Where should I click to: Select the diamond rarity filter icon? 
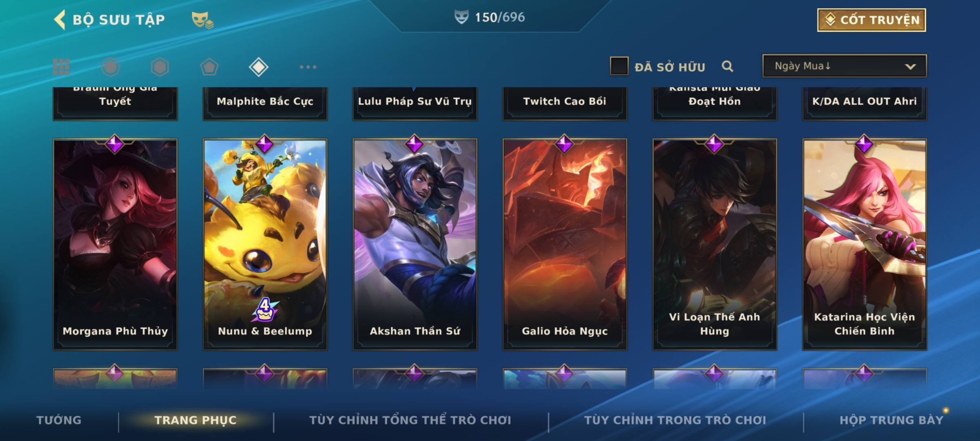tap(258, 67)
